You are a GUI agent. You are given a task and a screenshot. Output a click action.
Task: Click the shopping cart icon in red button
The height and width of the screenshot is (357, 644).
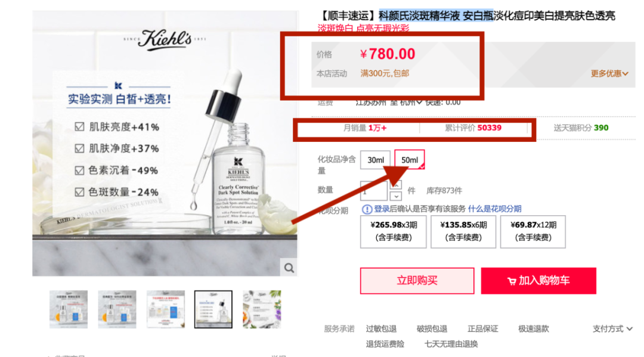click(512, 281)
